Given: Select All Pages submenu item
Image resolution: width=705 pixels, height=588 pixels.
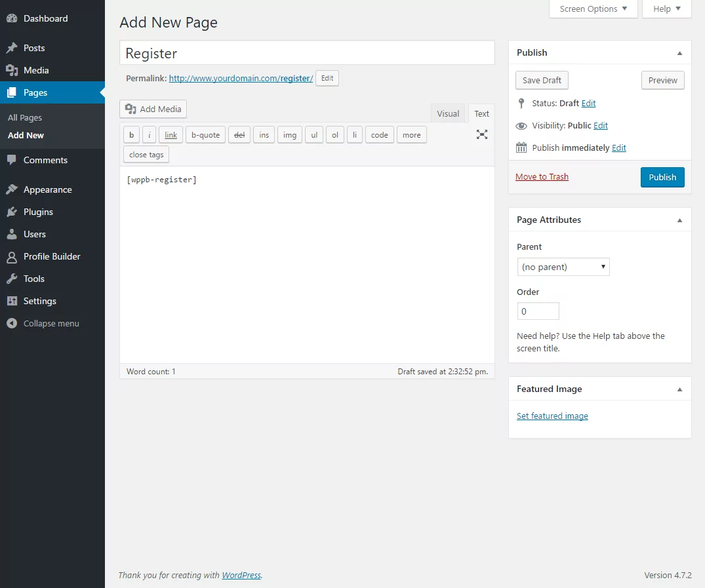Looking at the screenshot, I should [x=25, y=117].
